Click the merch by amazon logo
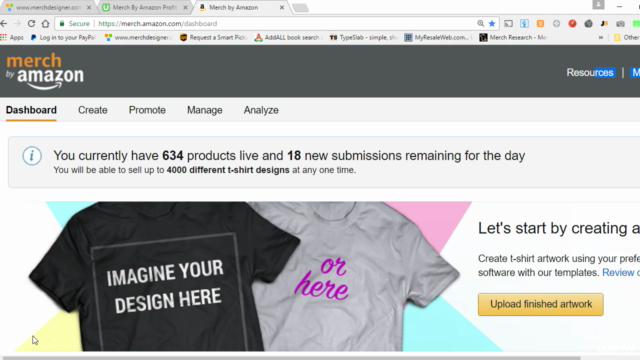 tap(45, 71)
